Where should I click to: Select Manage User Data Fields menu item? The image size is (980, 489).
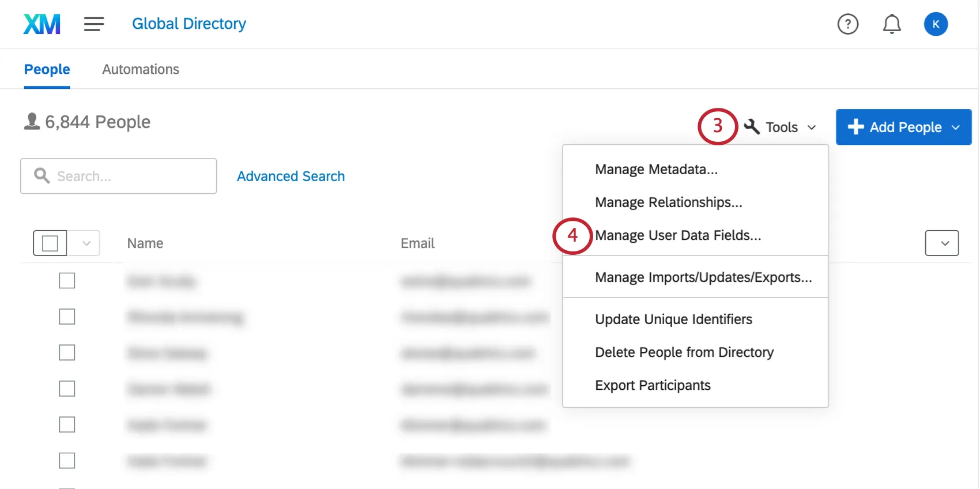click(x=678, y=235)
